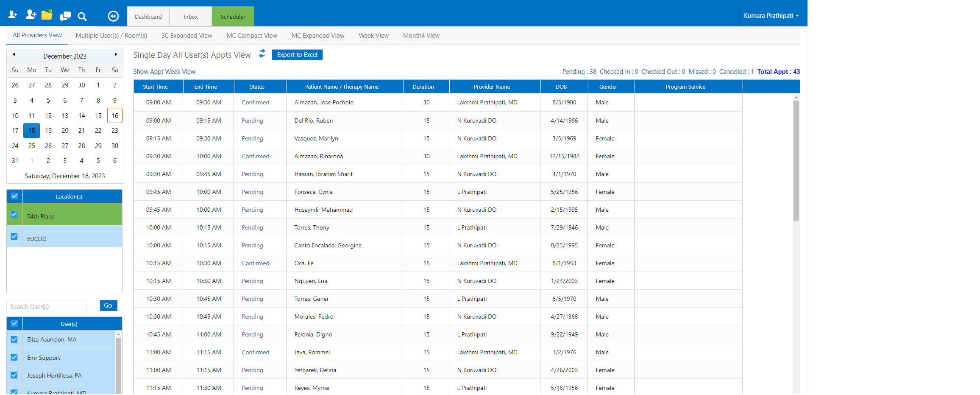Click the search magnifier icon
This screenshot has height=395, width=980.
(82, 17)
